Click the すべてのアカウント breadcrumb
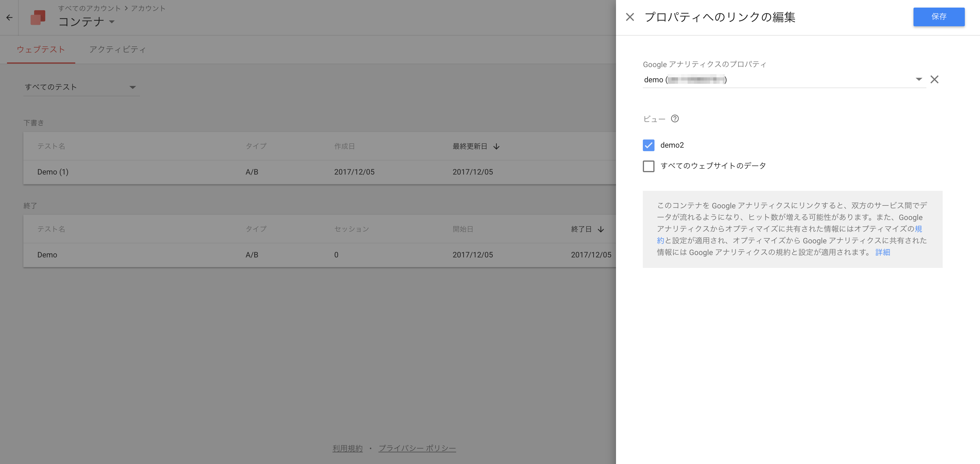 (89, 8)
